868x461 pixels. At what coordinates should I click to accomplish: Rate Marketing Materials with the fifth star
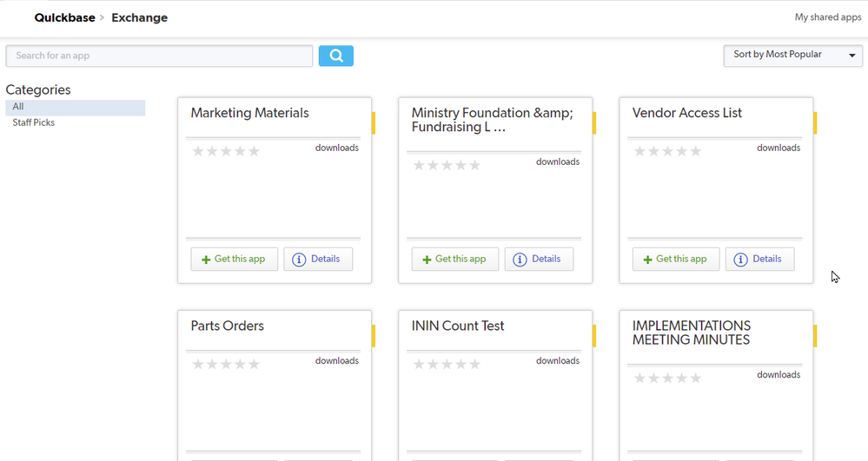point(254,151)
